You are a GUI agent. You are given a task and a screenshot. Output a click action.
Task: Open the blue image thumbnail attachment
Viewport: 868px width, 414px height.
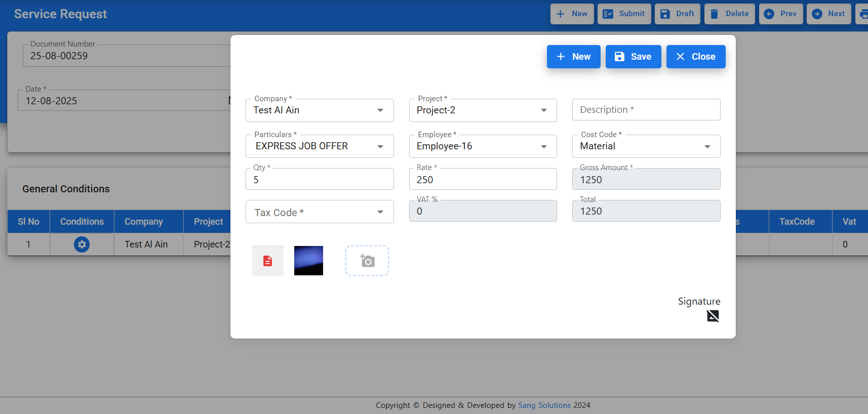308,261
